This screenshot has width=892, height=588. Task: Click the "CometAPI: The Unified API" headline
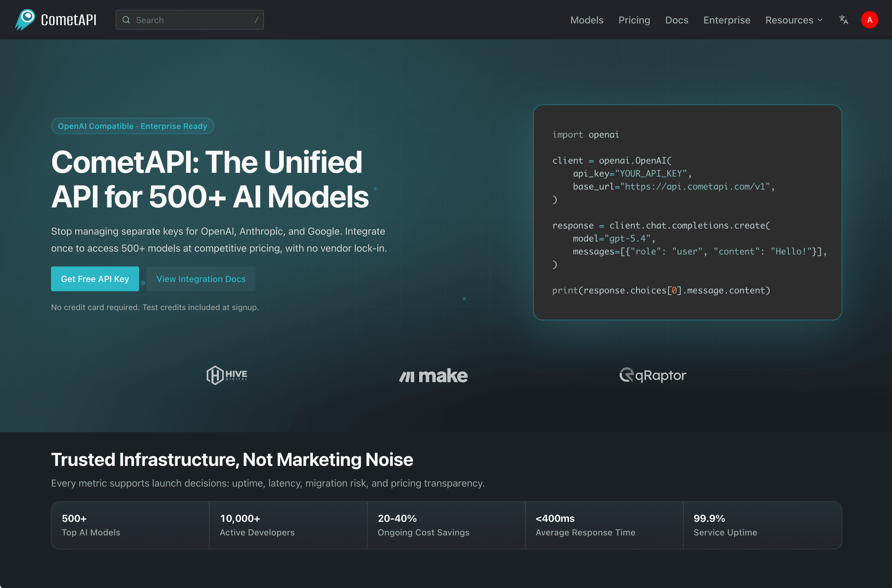tap(210, 179)
